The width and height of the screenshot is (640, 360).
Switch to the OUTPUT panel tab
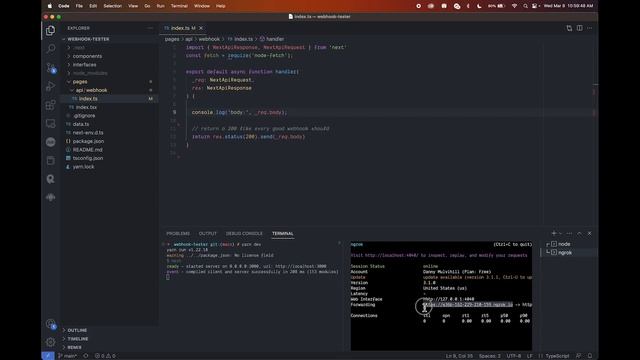coord(208,233)
